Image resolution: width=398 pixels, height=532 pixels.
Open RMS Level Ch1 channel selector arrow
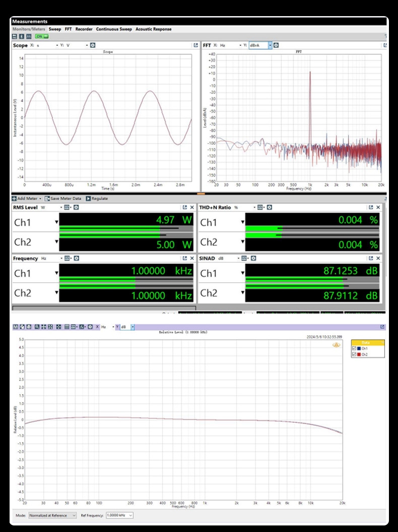(56, 222)
